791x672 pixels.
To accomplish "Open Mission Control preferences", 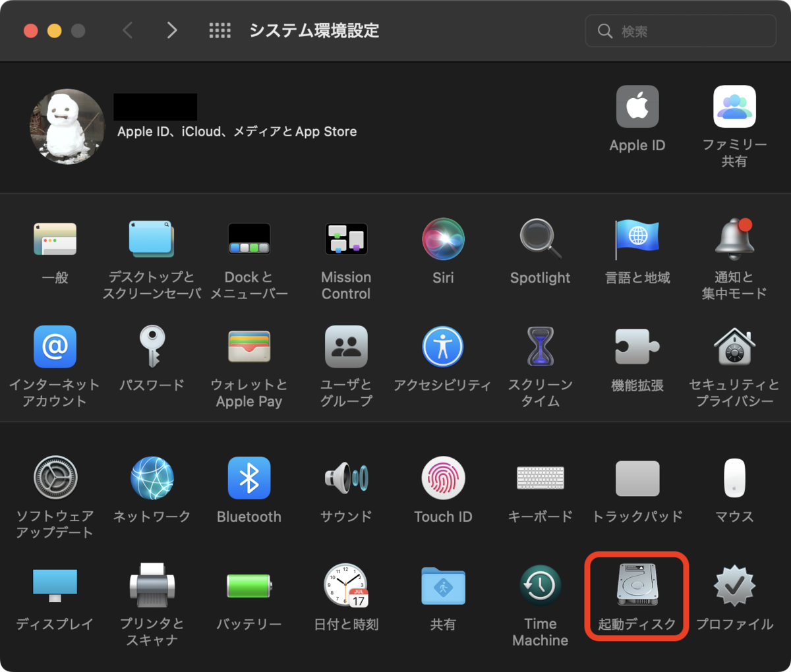I will [x=346, y=238].
